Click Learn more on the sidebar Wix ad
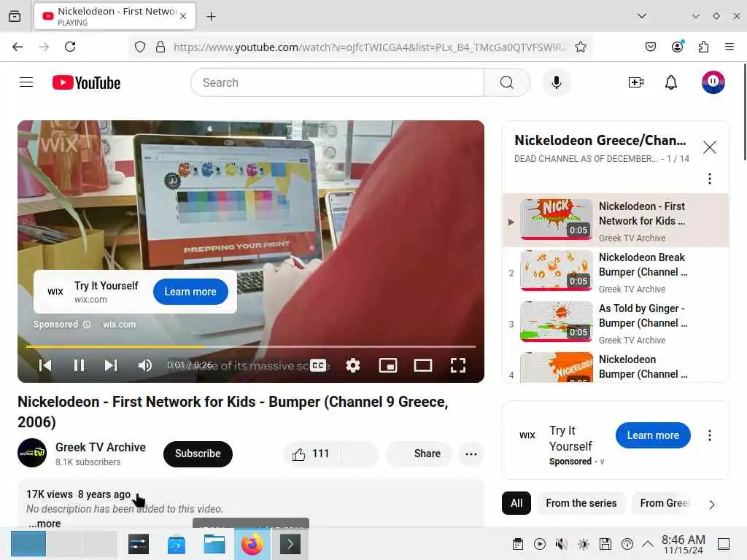This screenshot has height=560, width=747. pyautogui.click(x=653, y=435)
